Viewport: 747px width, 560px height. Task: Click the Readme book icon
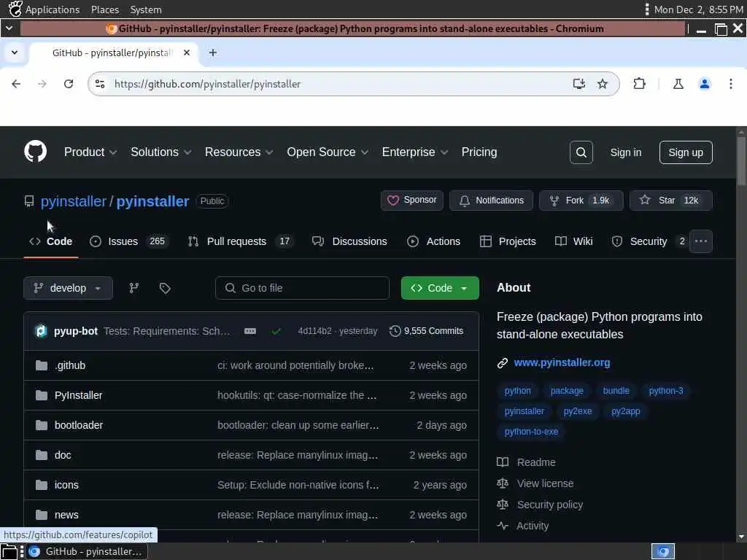pos(503,462)
